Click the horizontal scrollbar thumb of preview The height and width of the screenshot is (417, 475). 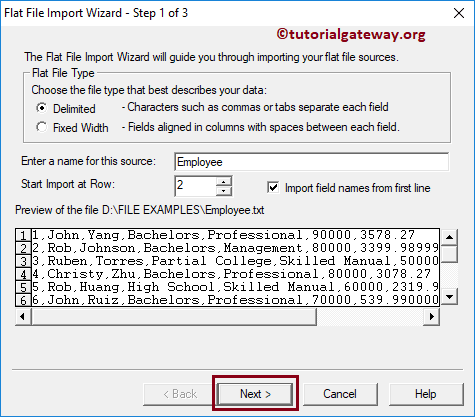coord(174,316)
